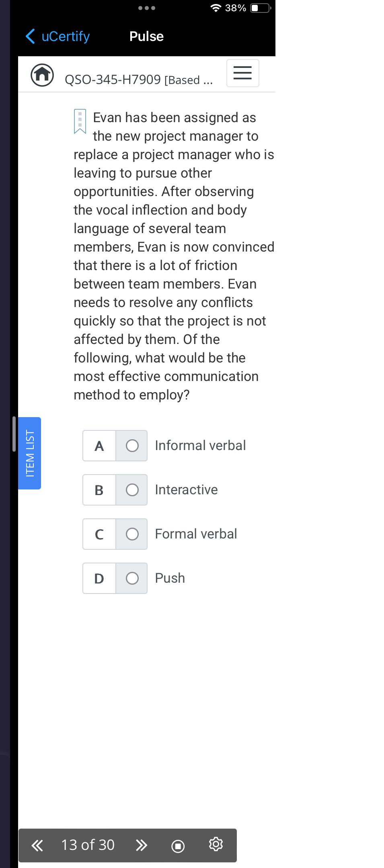
Task: Go to the next question with the double-right chevron
Action: coord(141,845)
